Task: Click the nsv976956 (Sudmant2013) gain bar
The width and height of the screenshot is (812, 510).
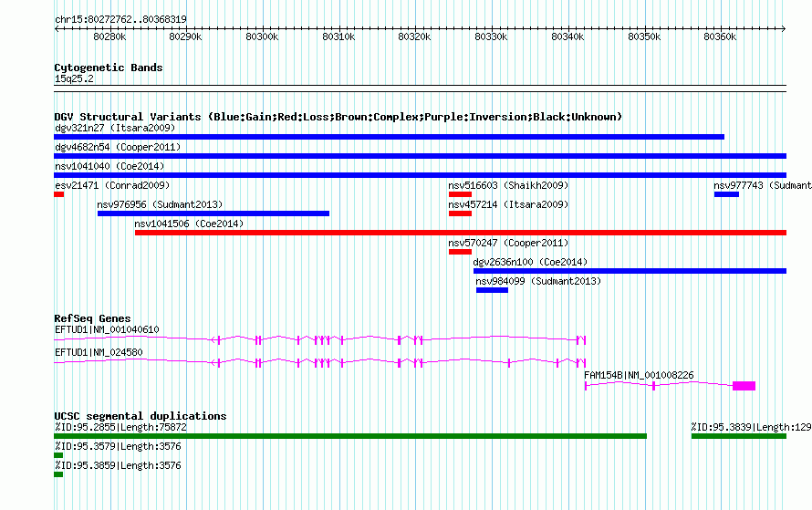Action: click(x=213, y=213)
